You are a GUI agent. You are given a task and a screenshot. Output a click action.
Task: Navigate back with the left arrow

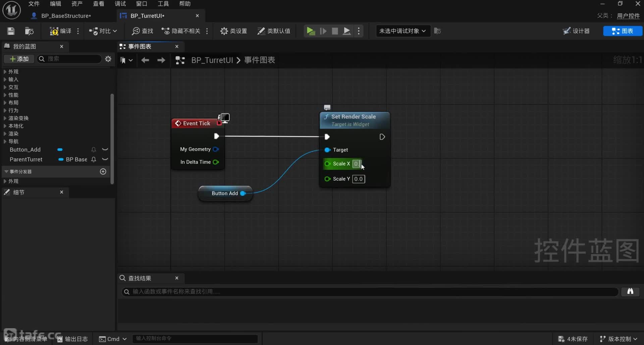[145, 60]
